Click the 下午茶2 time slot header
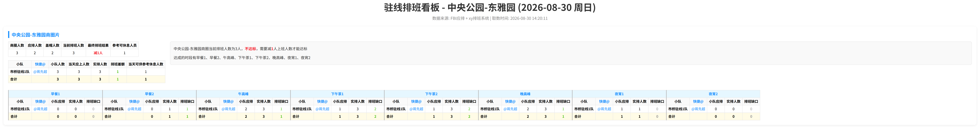Screen dimensions: 980x129 pyautogui.click(x=431, y=94)
